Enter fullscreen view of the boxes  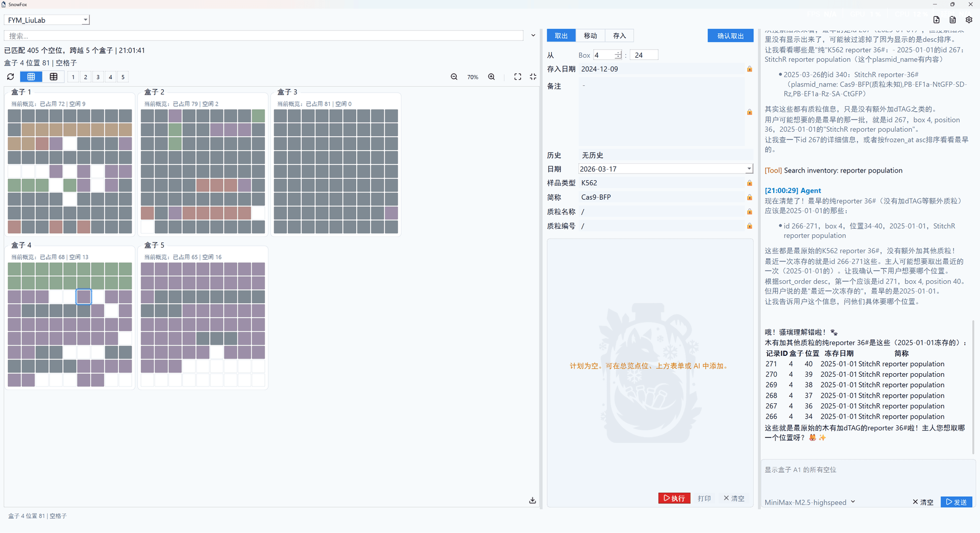coord(517,77)
